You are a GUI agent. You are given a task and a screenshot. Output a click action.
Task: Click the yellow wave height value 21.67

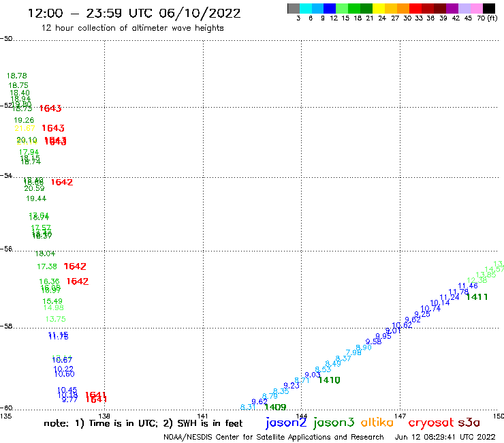(x=25, y=128)
